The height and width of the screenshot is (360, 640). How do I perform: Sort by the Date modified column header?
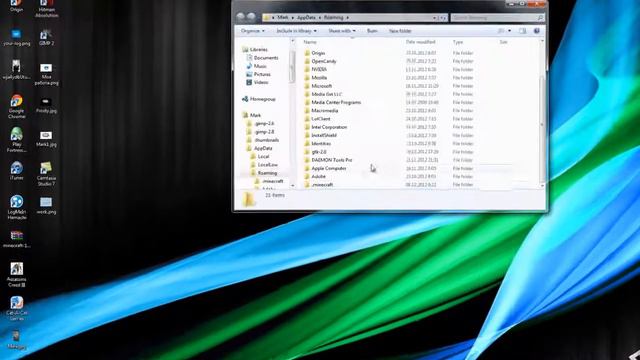coord(421,42)
